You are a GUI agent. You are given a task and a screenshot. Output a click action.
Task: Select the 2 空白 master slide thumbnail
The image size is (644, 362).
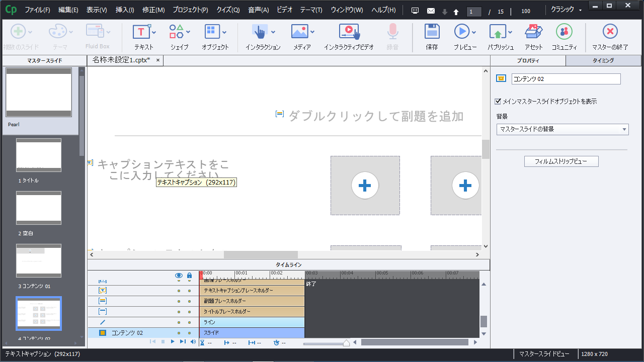pyautogui.click(x=39, y=208)
